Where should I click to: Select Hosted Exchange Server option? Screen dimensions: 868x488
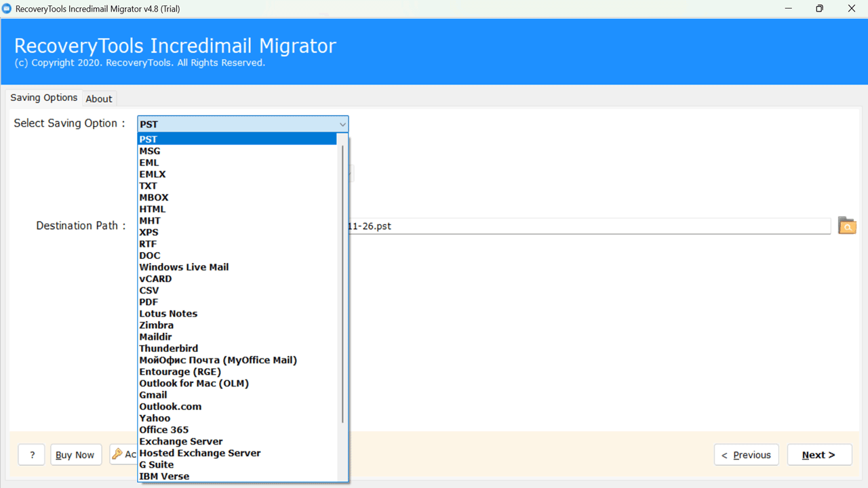click(x=237, y=453)
